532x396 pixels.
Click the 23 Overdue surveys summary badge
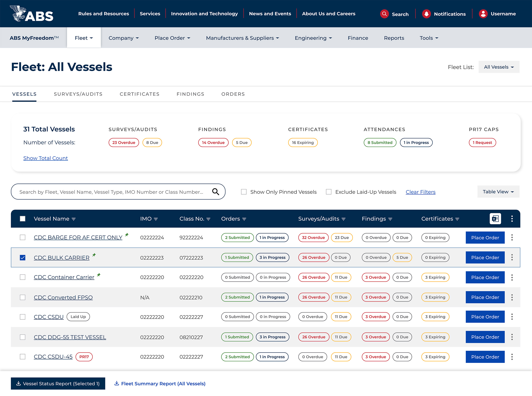tap(124, 142)
